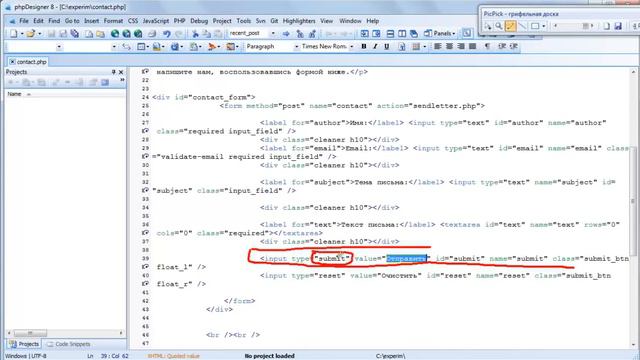Screen dimensions: 640x360
Task: Click the blue go-to arrow beside recent_post
Action: (286, 33)
